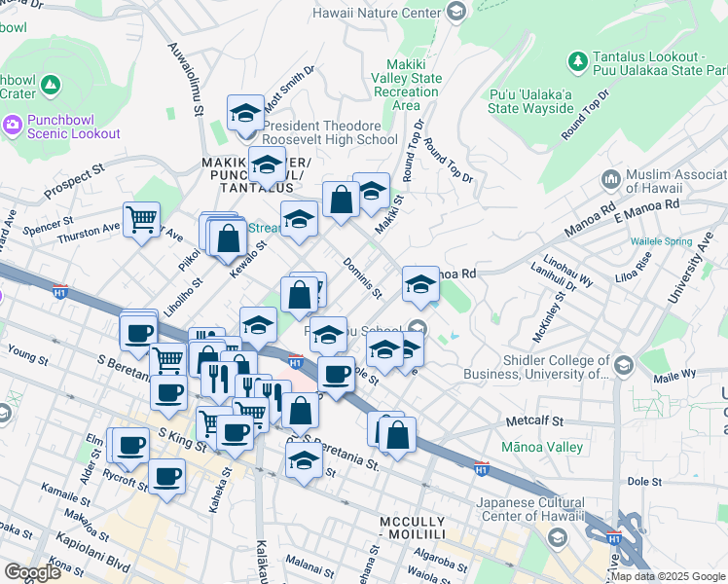The image size is (728, 584).
Task: Click the MCCULLY - MOILIILI neighborhood label
Action: tap(413, 529)
